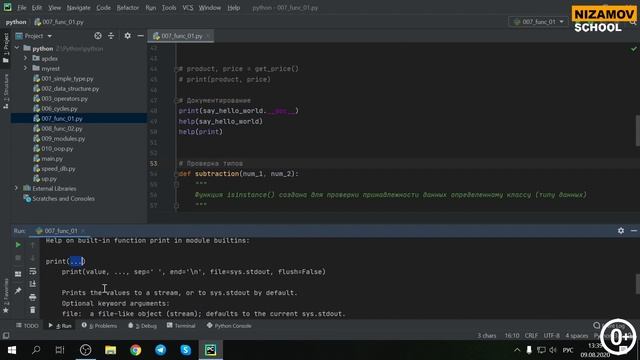640x360 pixels.
Task: Open the Windows Start menu
Action: tap(11, 350)
